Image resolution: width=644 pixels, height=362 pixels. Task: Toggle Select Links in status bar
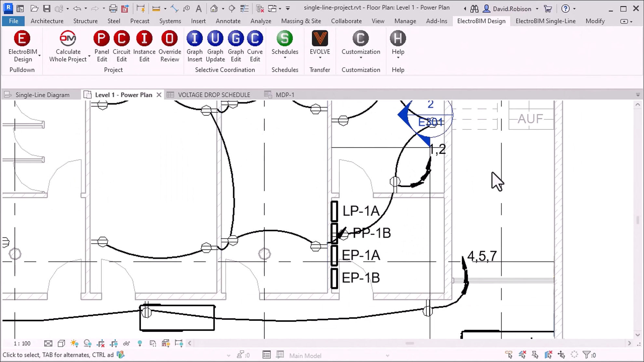pos(509,355)
